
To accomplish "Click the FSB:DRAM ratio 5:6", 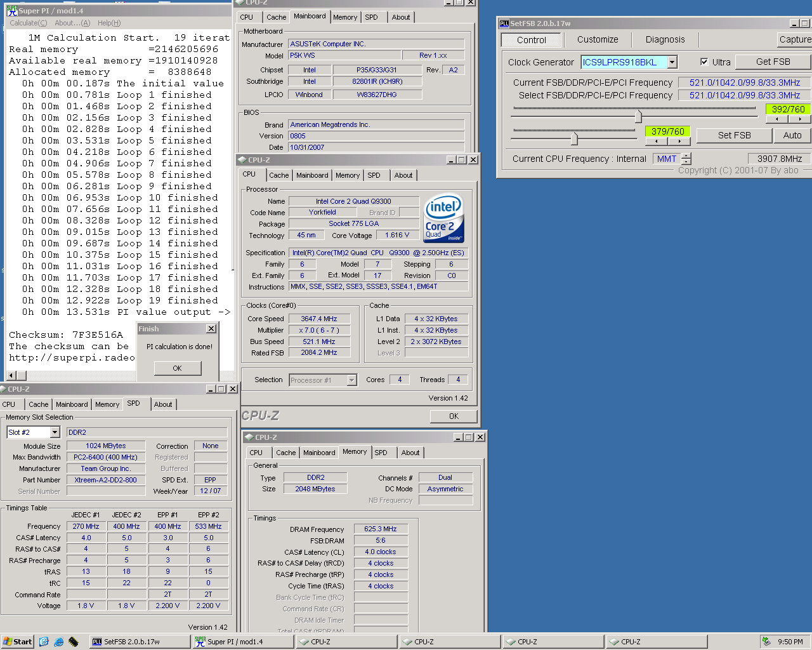I will [x=381, y=540].
